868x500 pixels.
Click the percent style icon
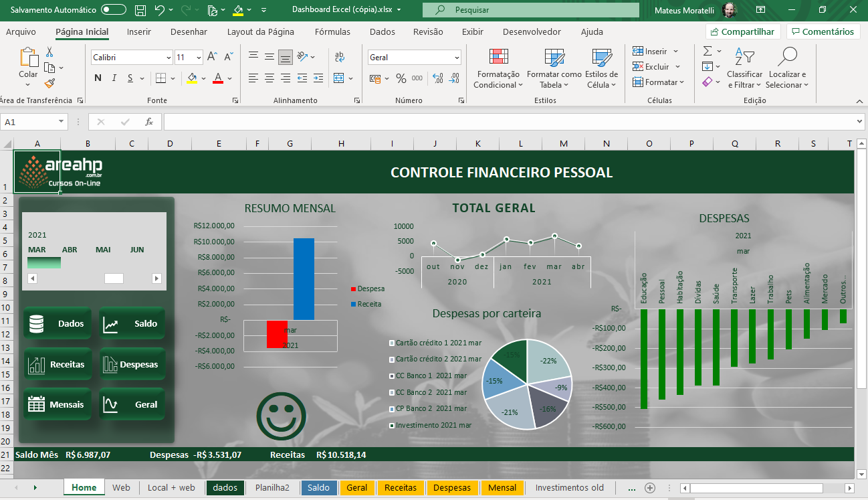[x=401, y=78]
